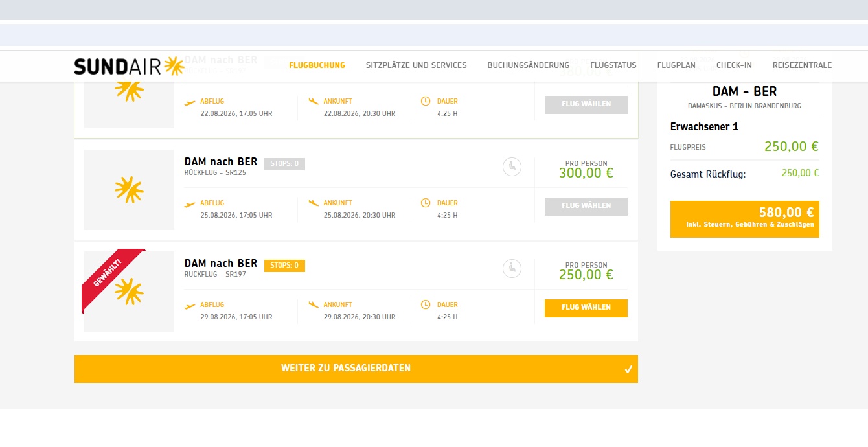Open the Flugbuchung menu item
The height and width of the screenshot is (447, 868).
(x=317, y=65)
